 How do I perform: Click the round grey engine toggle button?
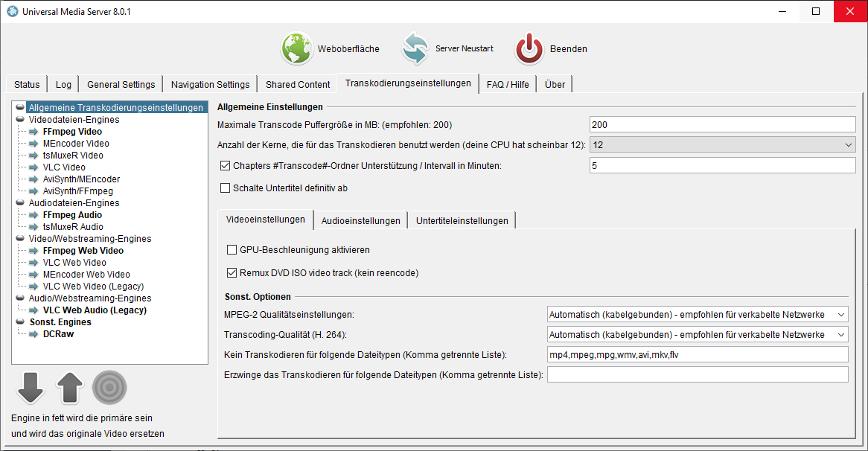point(109,387)
